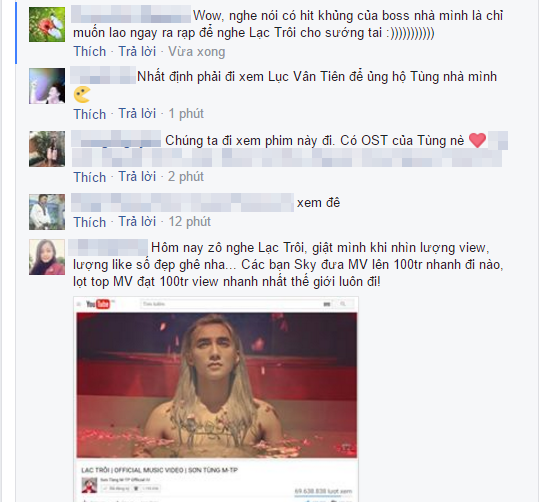Viewport: 552px width, 502px height.
Task: Open the avatar beside the 'xem đê' comment
Action: (x=47, y=212)
